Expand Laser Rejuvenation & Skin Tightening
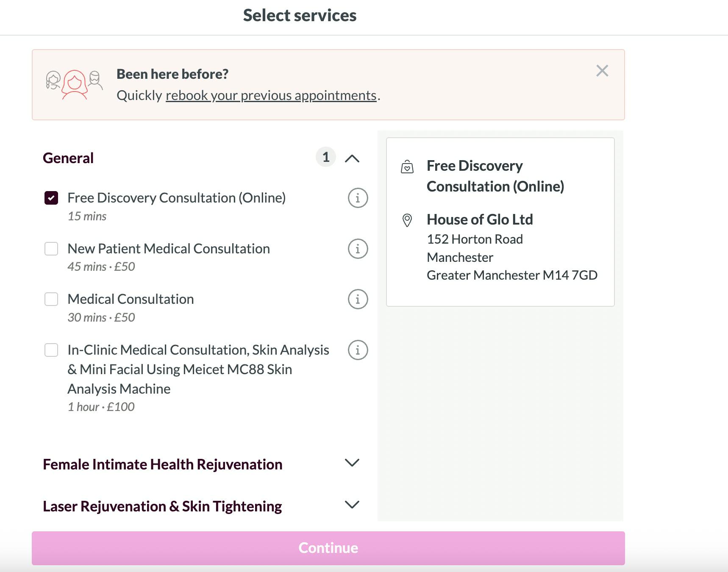The width and height of the screenshot is (728, 572). [352, 504]
